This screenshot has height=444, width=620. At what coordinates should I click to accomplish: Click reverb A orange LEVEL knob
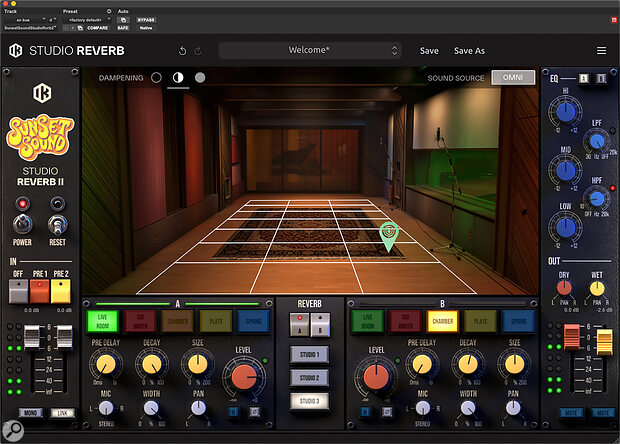pos(244,377)
